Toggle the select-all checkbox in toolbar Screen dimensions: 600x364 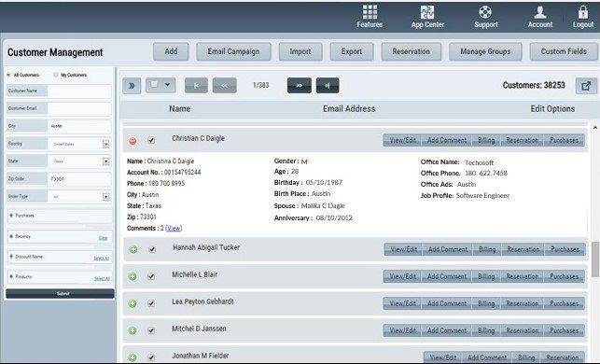(x=154, y=84)
